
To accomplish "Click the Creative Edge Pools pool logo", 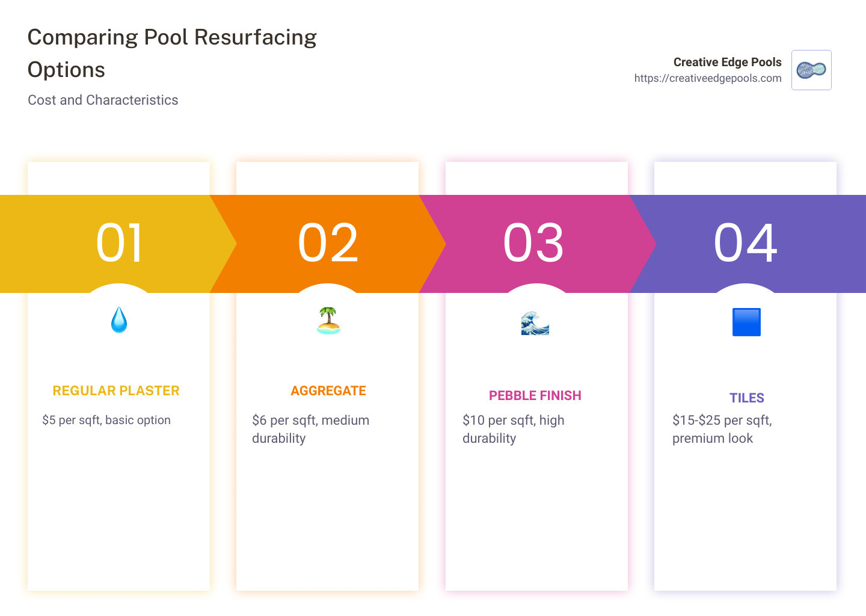I will click(x=811, y=70).
